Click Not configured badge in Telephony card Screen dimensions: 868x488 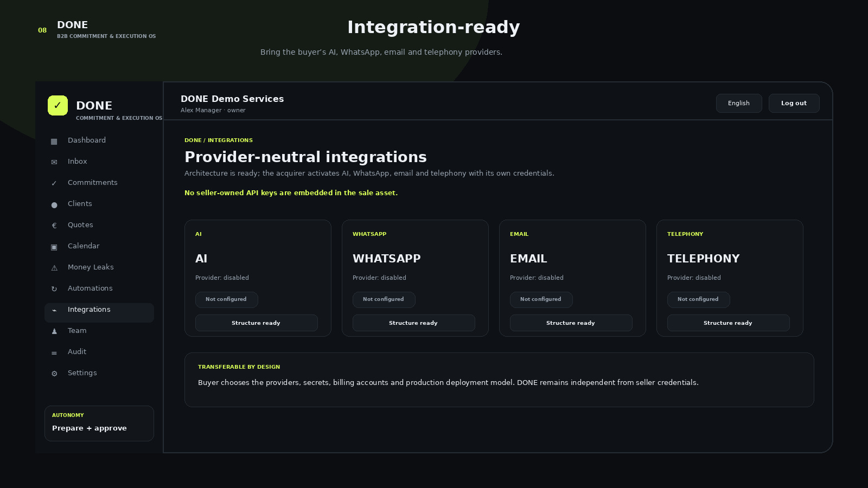[x=698, y=299]
